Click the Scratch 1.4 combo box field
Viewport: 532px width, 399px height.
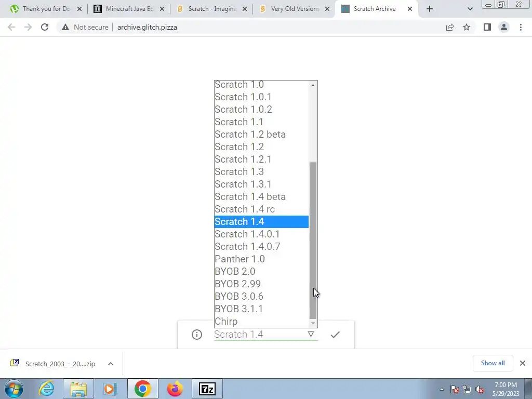point(265,335)
